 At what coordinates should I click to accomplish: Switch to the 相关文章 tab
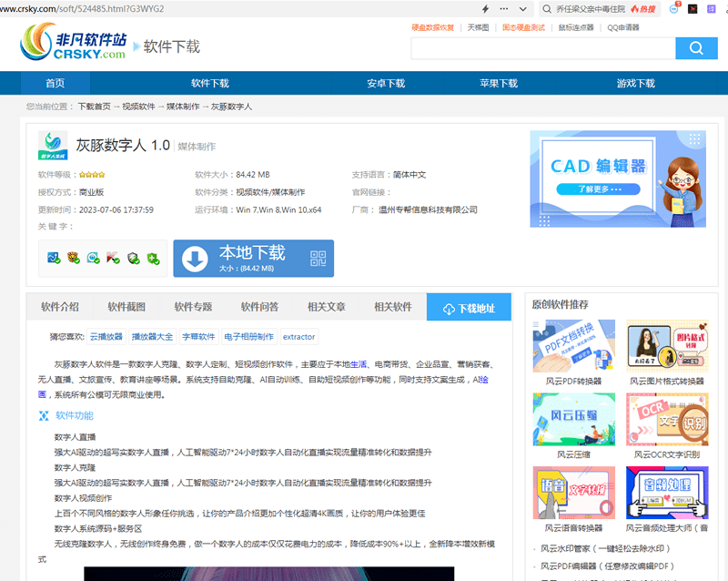(327, 307)
